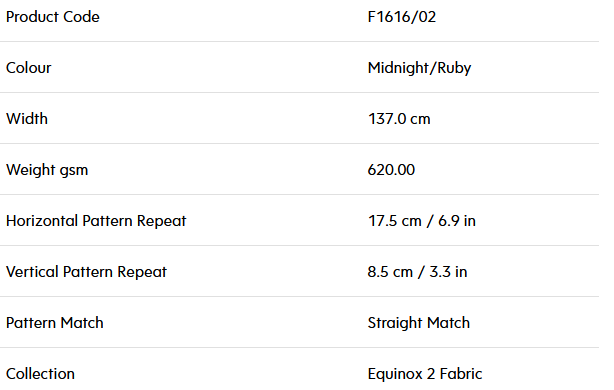
Task: Click the Colour label
Action: click(29, 68)
